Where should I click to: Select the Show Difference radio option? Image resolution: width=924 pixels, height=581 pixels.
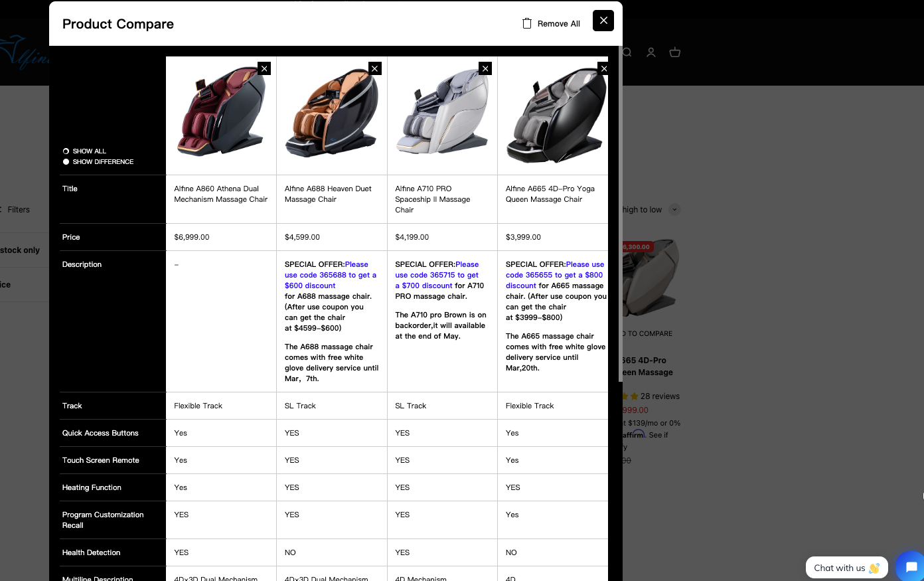click(x=66, y=162)
